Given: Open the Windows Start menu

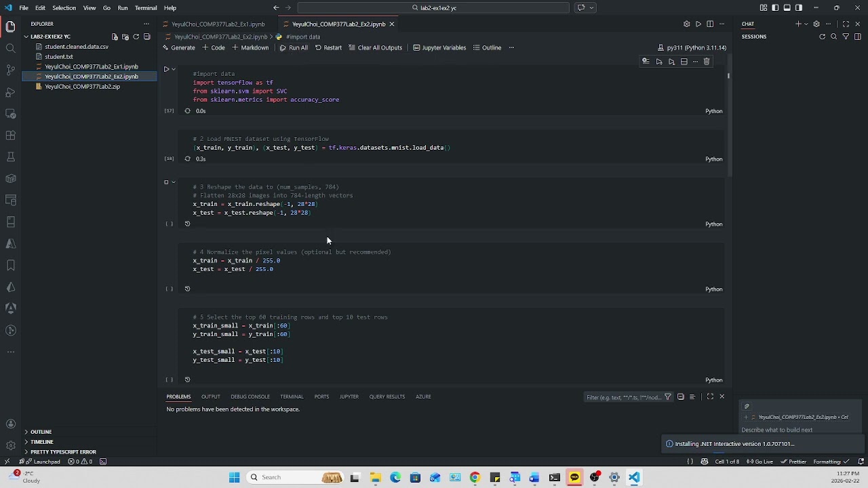Looking at the screenshot, I should click(234, 477).
